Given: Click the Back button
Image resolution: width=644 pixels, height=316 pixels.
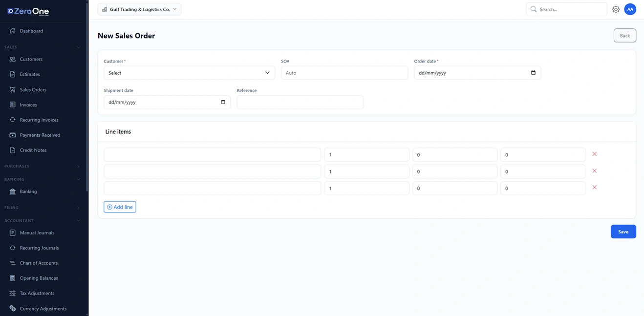Looking at the screenshot, I should pyautogui.click(x=625, y=36).
